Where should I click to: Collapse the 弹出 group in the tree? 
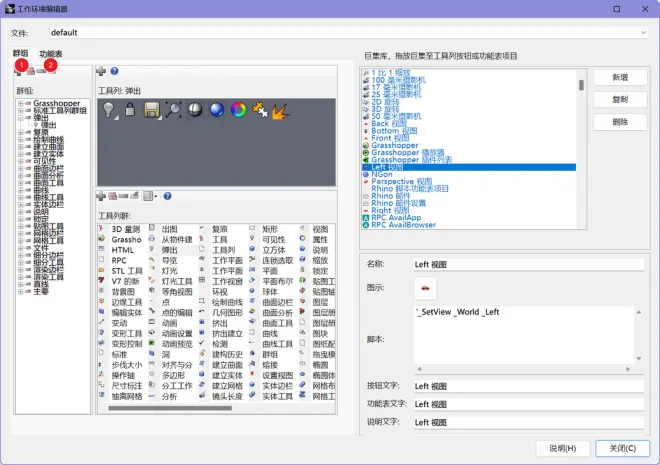pyautogui.click(x=20, y=118)
